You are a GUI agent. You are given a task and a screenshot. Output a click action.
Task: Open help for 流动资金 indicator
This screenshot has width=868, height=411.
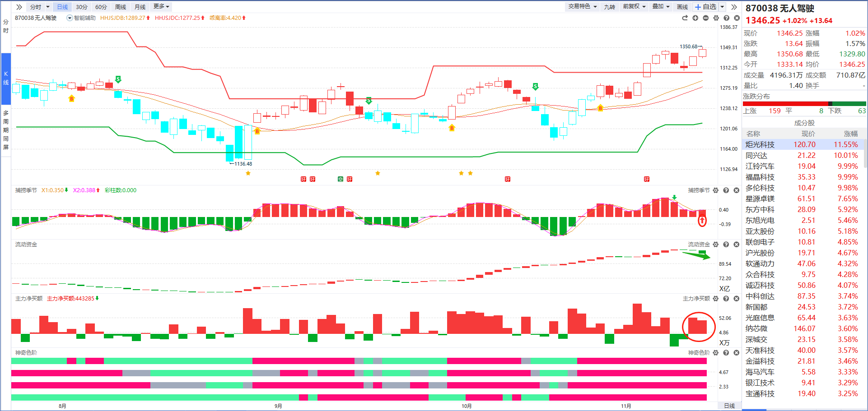[x=726, y=245]
